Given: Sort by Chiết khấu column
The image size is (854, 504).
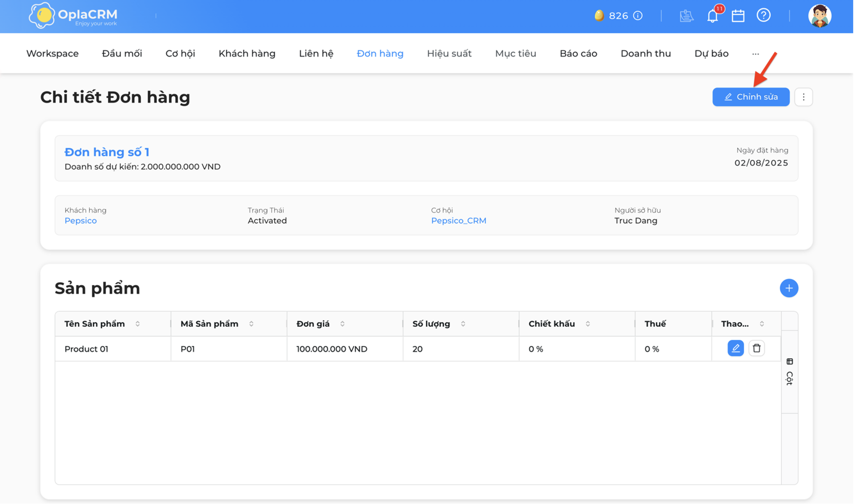Looking at the screenshot, I should pyautogui.click(x=588, y=324).
